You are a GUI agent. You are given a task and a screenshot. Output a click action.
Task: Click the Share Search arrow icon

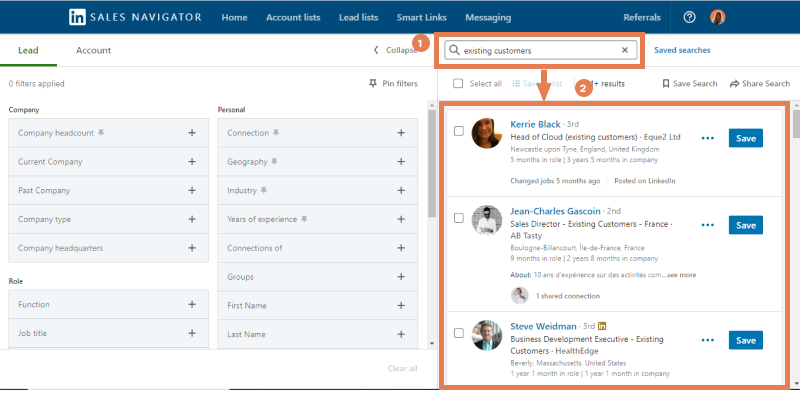[x=735, y=84]
